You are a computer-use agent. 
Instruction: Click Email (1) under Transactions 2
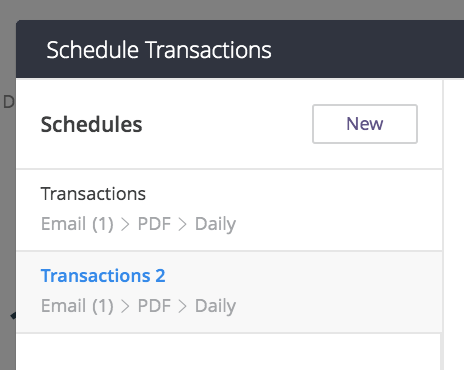(77, 306)
